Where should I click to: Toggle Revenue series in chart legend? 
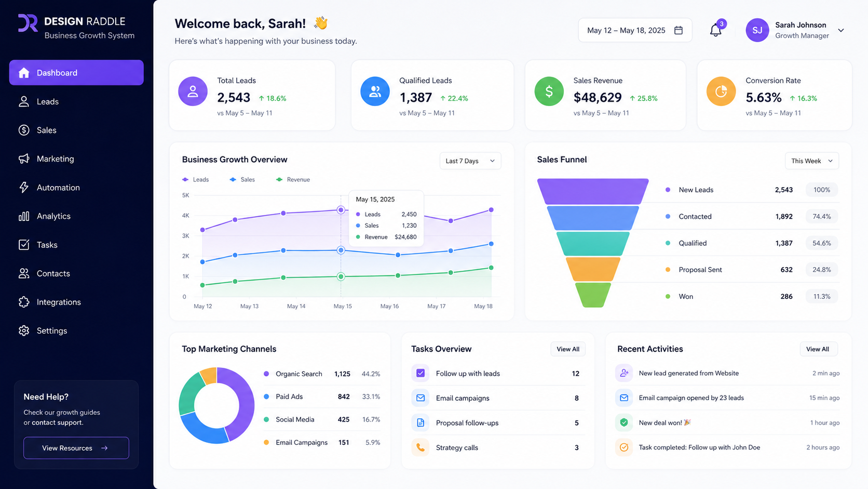293,180
